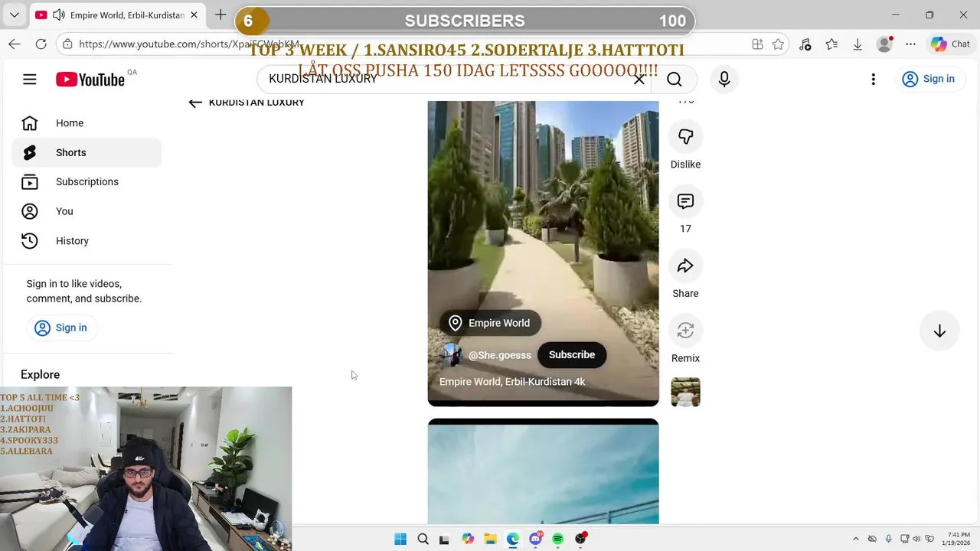This screenshot has width=980, height=551.
Task: Open comments on the Short with 17 comments
Action: 685,201
